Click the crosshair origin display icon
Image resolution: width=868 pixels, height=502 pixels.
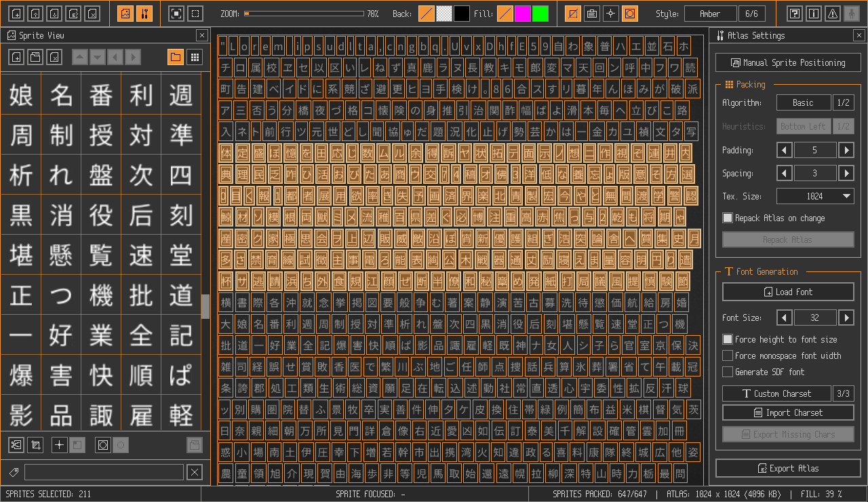611,14
